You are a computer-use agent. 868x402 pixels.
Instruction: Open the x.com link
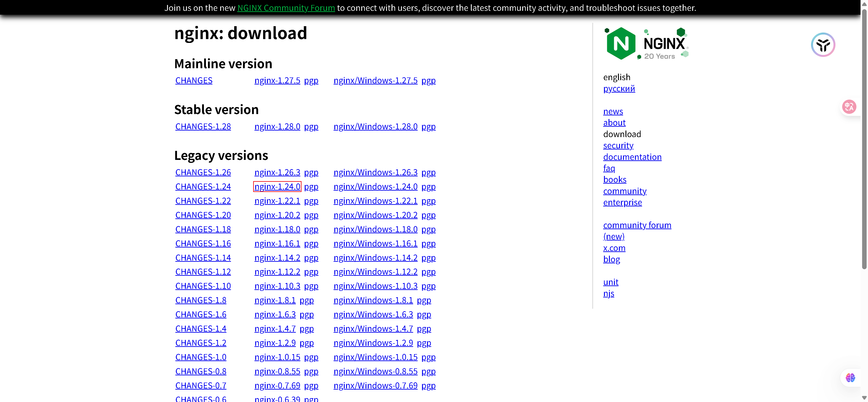click(x=614, y=248)
